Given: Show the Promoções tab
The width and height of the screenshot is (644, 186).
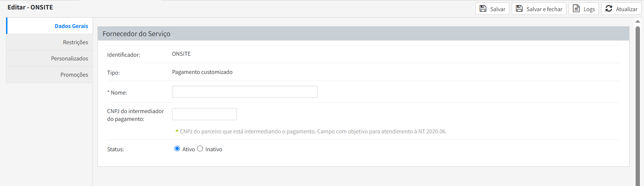Looking at the screenshot, I should point(74,75).
